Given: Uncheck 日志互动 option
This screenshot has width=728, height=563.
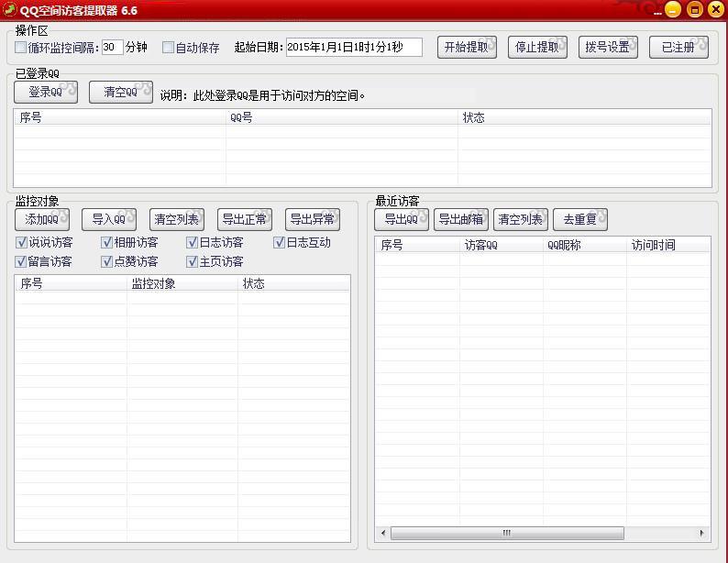Looking at the screenshot, I should (x=279, y=242).
